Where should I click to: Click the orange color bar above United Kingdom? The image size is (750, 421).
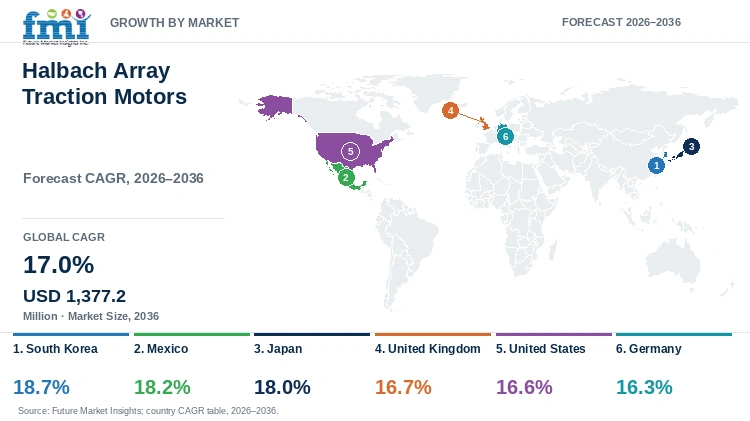coord(433,334)
